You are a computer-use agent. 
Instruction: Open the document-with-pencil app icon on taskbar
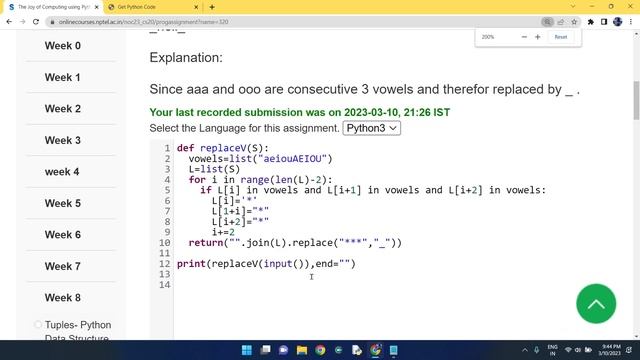(357, 350)
